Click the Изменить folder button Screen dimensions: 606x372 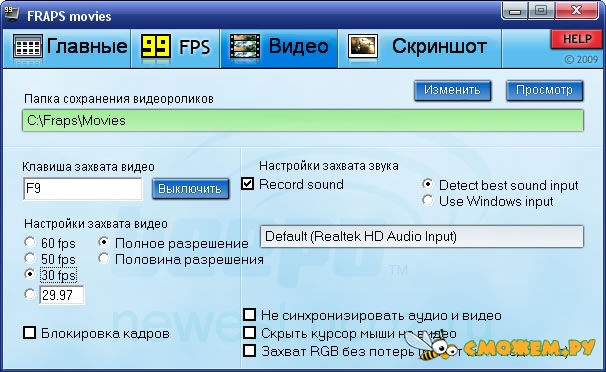[x=452, y=90]
